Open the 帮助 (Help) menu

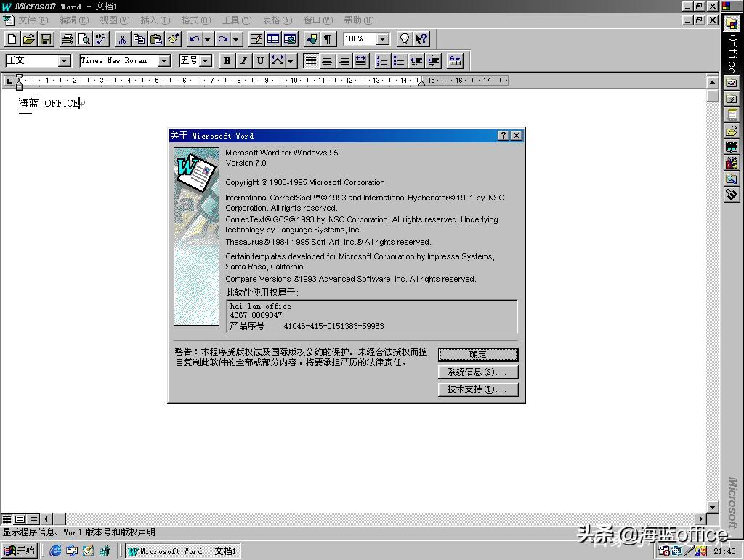tap(359, 20)
